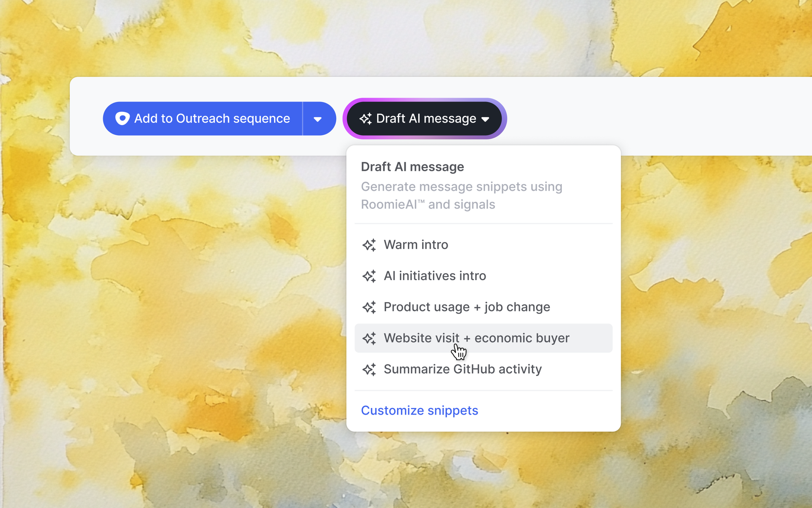The height and width of the screenshot is (508, 812).
Task: Click the sparkle icon beside Summarize GitHub activity
Action: pos(369,369)
